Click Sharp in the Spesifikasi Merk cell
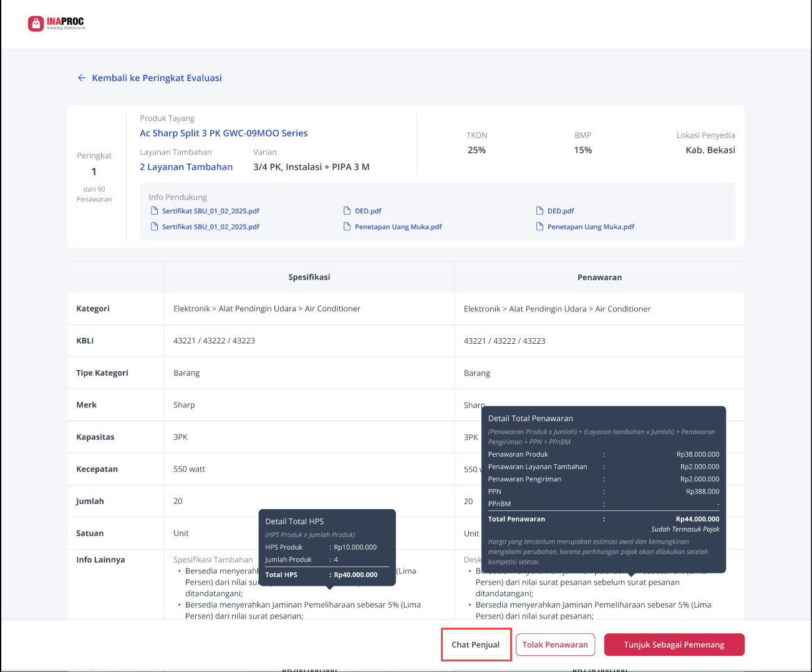The width and height of the screenshot is (812, 672). pos(184,405)
